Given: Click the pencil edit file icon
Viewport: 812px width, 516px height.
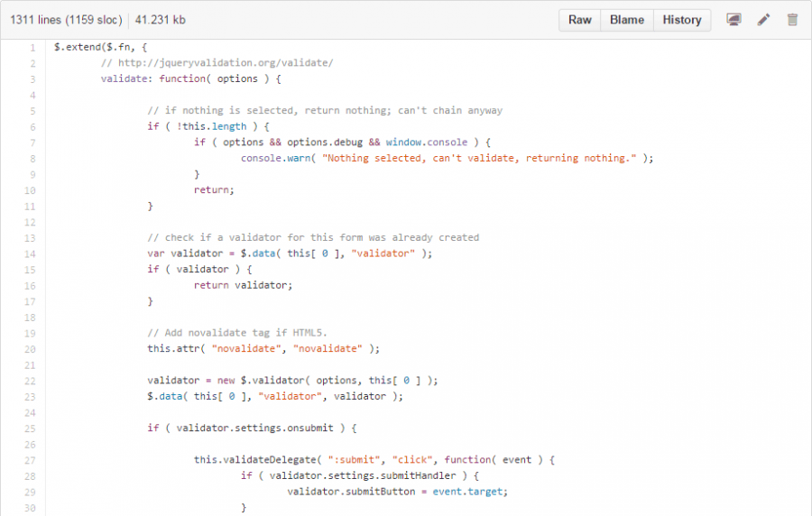Looking at the screenshot, I should [763, 20].
